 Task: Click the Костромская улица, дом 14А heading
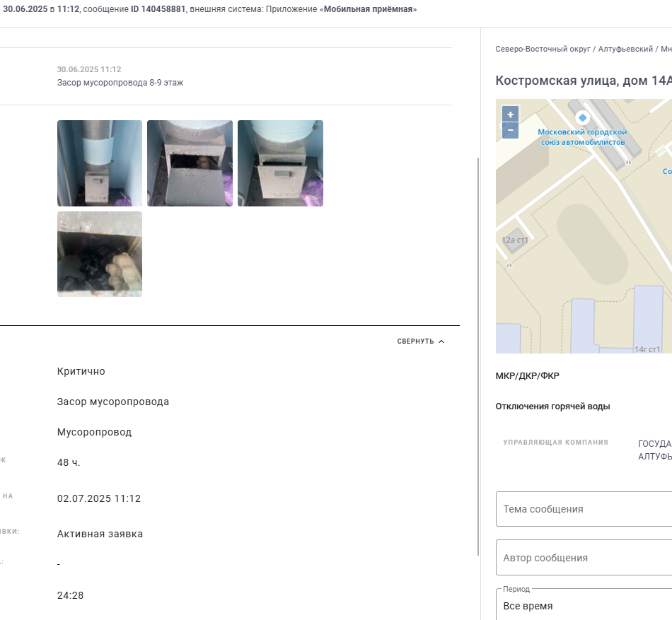click(584, 81)
